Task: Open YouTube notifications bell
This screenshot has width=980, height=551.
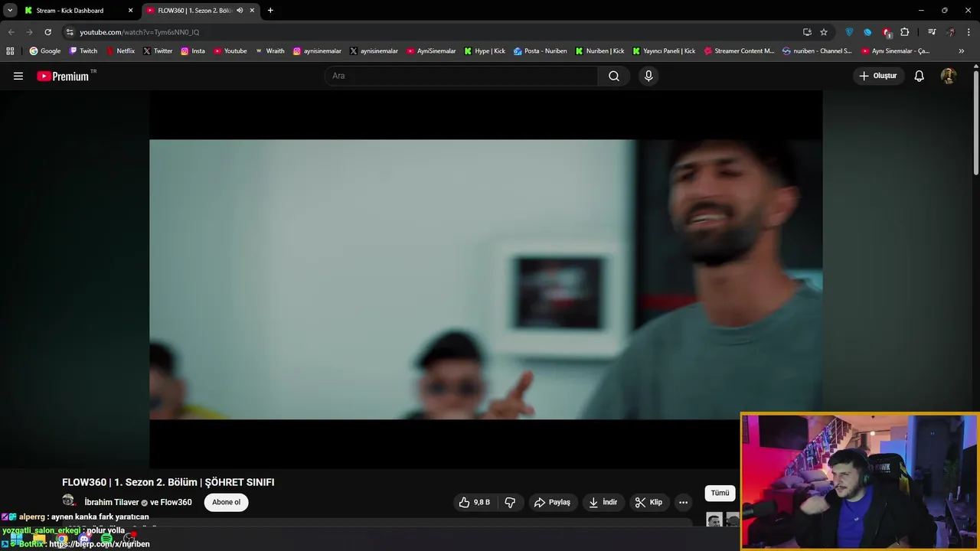Action: tap(920, 76)
